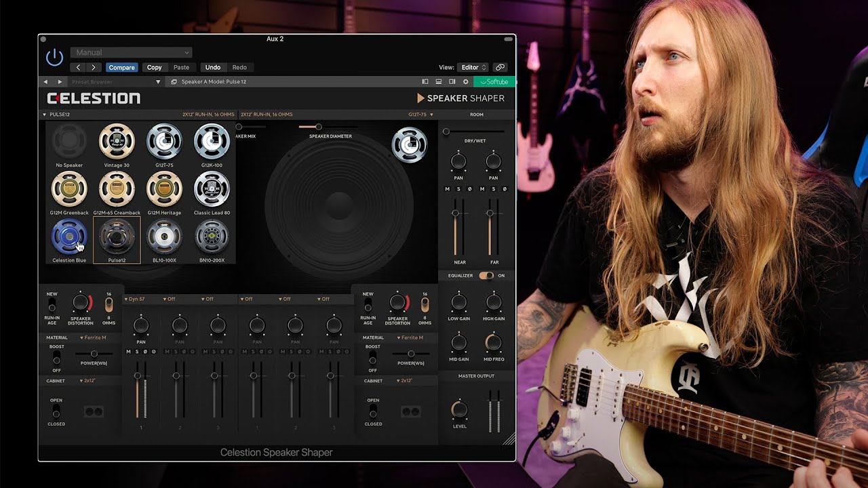Mute the Near room mic
The width and height of the screenshot is (868, 488).
(447, 189)
